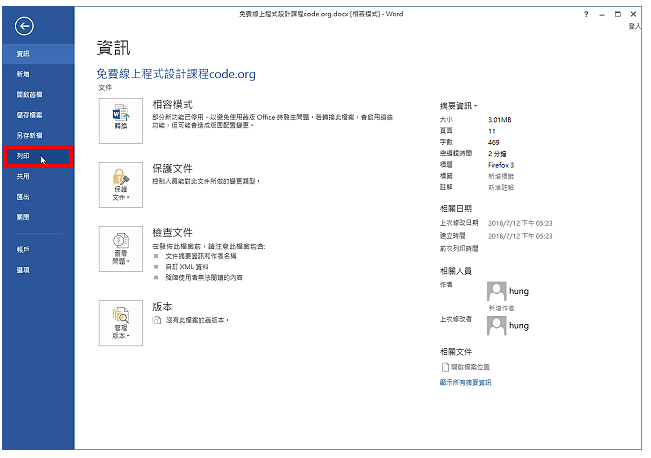Image resolution: width=651 pixels, height=458 pixels.
Task: Click the 開啟檔案位置 open file location link
Action: coord(470,367)
